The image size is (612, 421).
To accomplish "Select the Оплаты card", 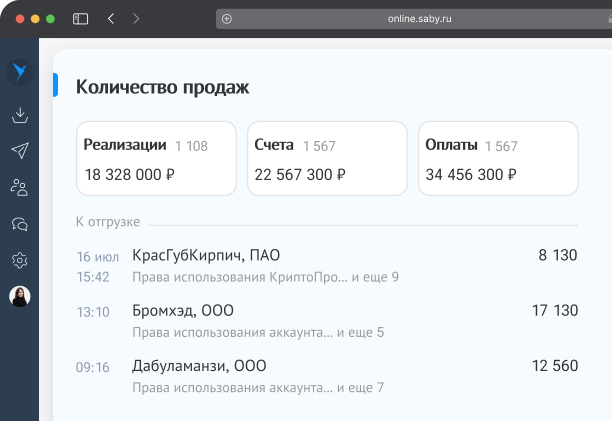I will tap(498, 160).
